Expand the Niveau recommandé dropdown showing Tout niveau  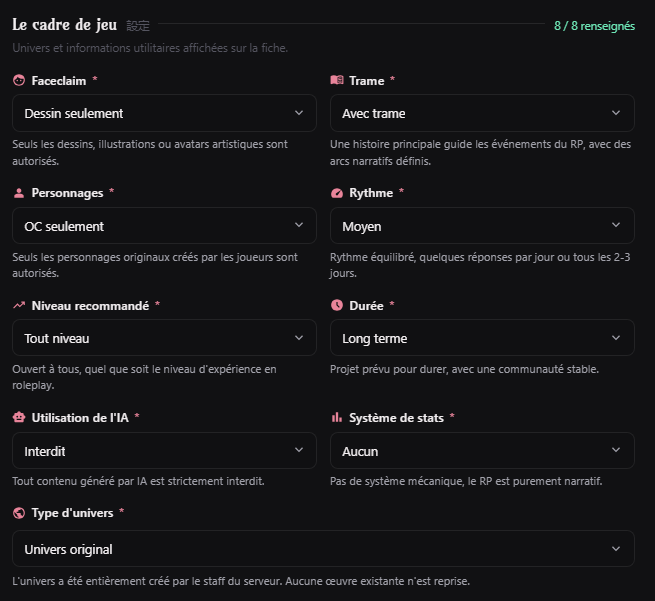164,338
